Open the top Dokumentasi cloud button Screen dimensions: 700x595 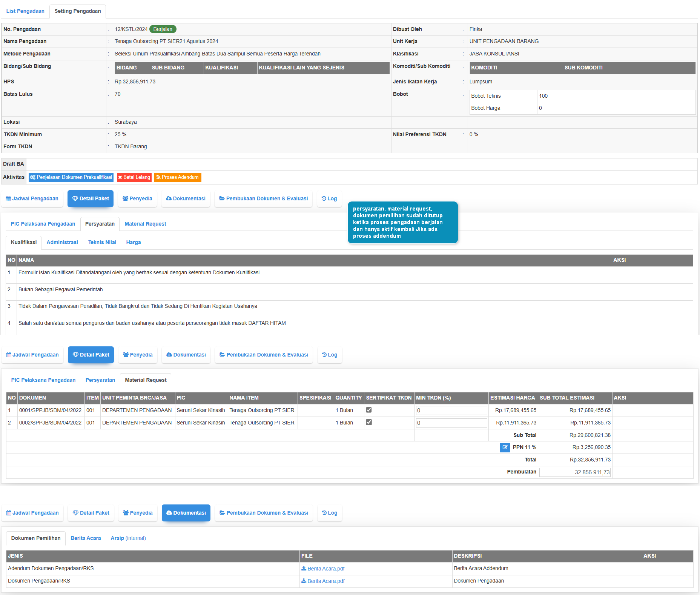tap(186, 199)
